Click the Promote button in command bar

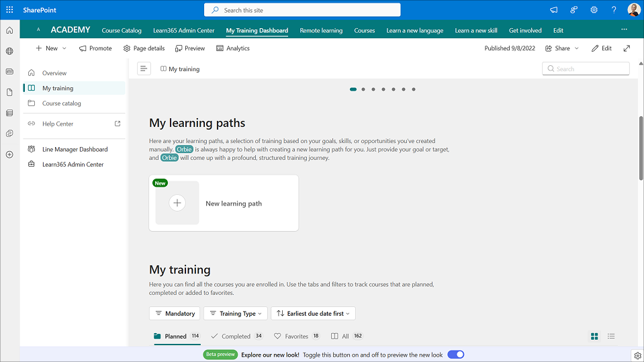95,48
